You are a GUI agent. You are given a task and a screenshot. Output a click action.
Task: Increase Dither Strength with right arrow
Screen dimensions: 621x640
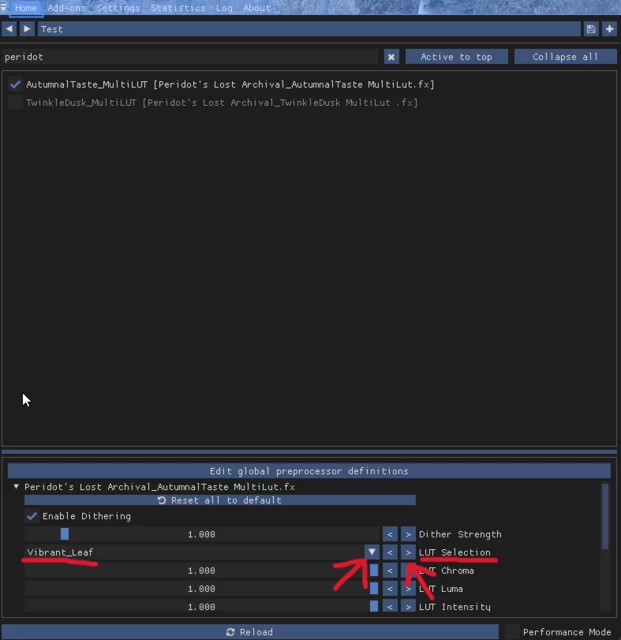tap(408, 534)
